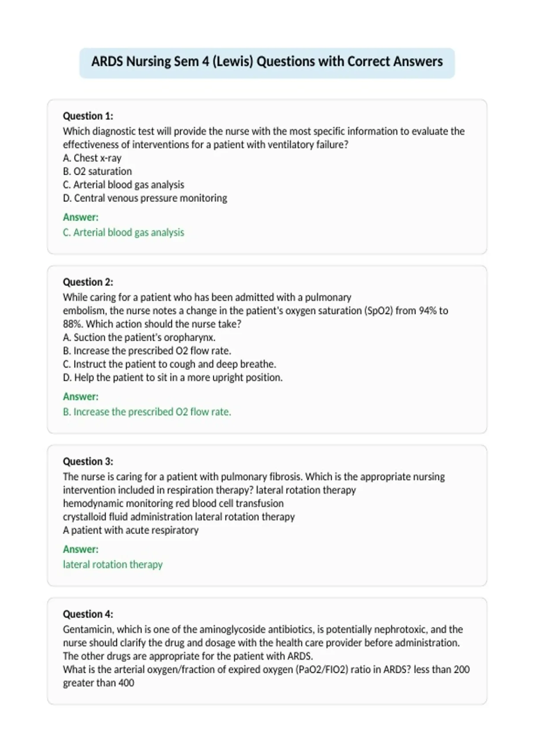The image size is (534, 756).
Task: Choose option B. O2 saturation
Action: click(x=97, y=171)
